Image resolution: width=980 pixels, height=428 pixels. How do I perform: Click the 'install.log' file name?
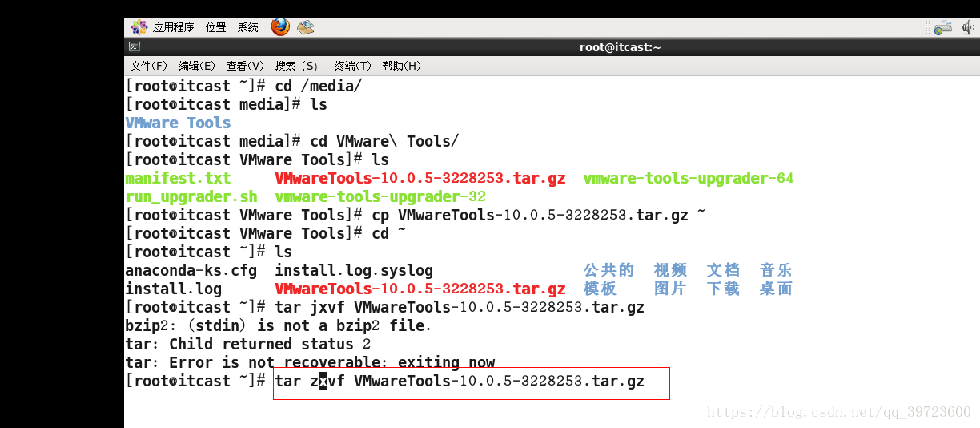(x=174, y=289)
